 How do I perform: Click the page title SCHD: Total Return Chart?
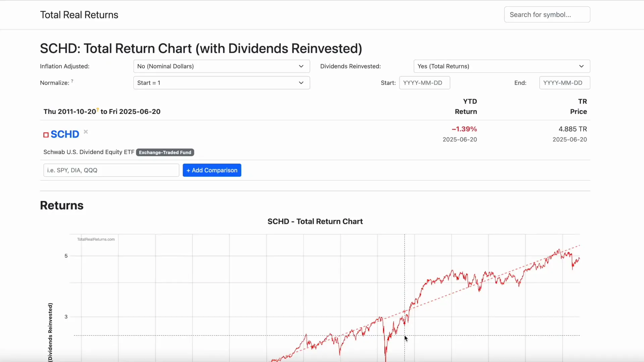coord(201,49)
